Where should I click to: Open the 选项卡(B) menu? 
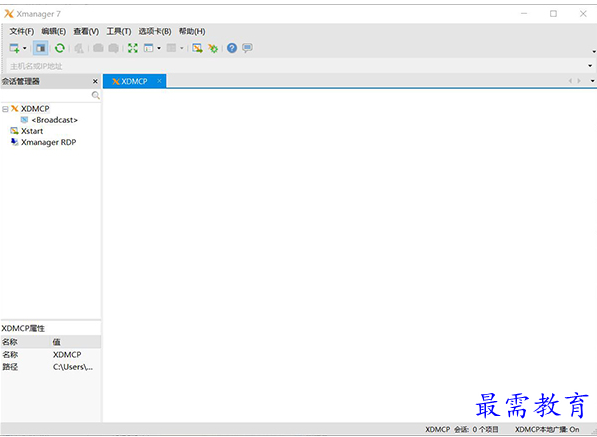155,31
